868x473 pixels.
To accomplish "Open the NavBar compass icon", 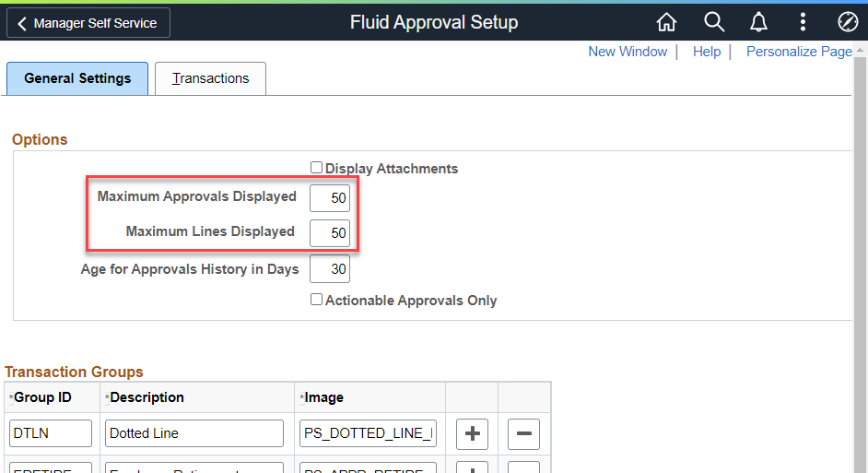I will pyautogui.click(x=848, y=22).
